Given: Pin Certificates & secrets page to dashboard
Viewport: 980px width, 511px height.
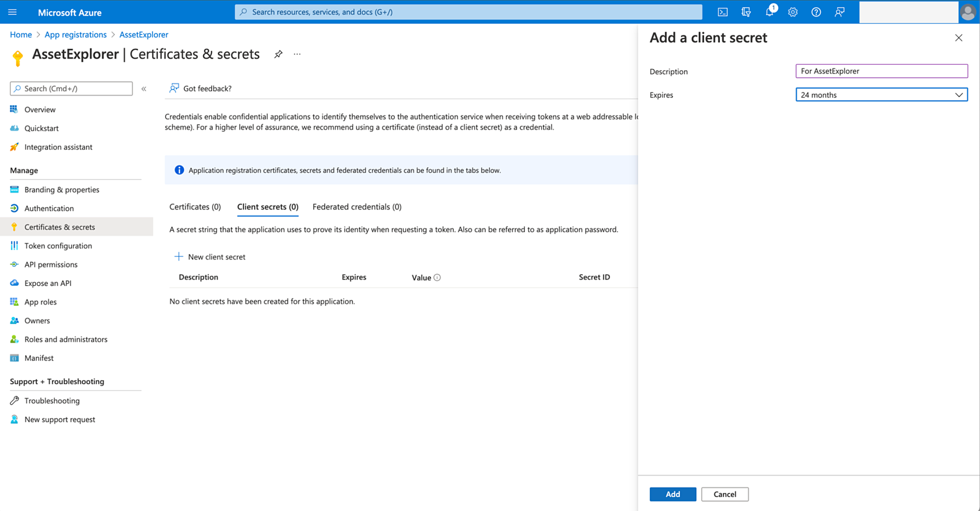Looking at the screenshot, I should pyautogui.click(x=278, y=54).
